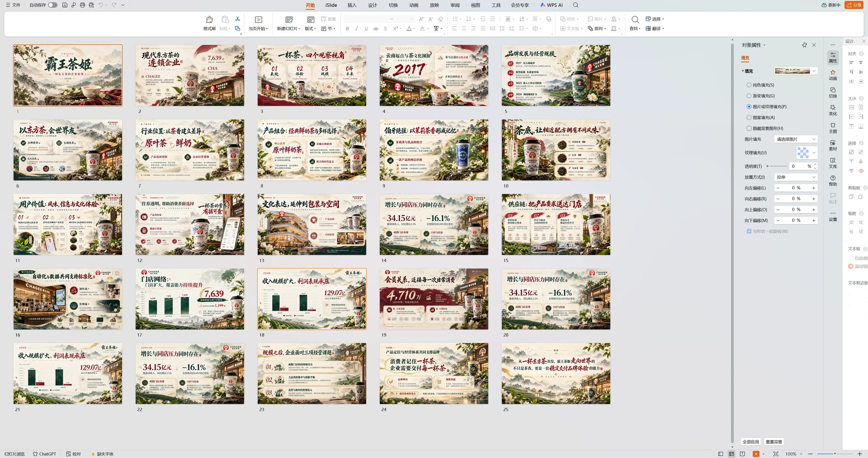Start slideshow with orange play button
Viewport: 868px width, 458px height.
[x=756, y=454]
